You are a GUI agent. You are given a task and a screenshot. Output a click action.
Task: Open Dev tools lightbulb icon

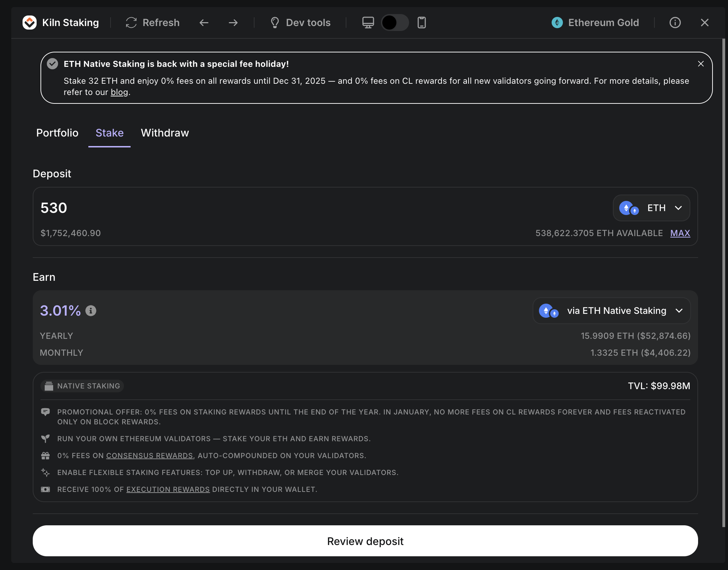275,23
